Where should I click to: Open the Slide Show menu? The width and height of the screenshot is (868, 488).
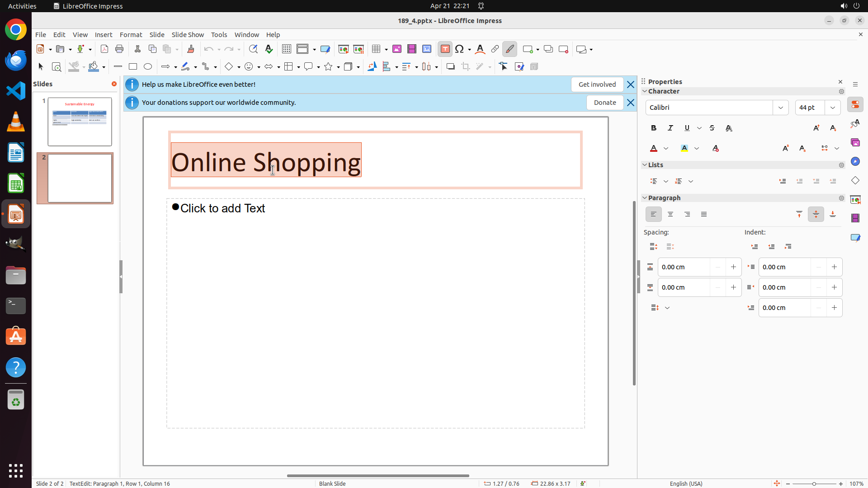(x=188, y=35)
